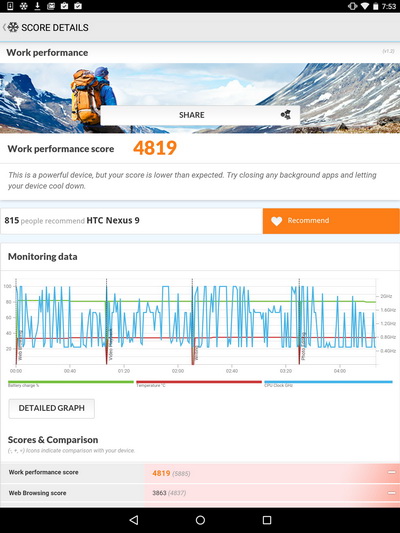
Task: Toggle the CPU Clock GHz legend bar
Action: point(328,383)
